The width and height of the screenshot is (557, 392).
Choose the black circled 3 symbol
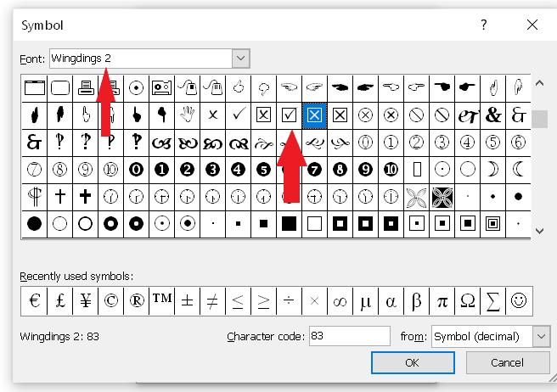213,170
